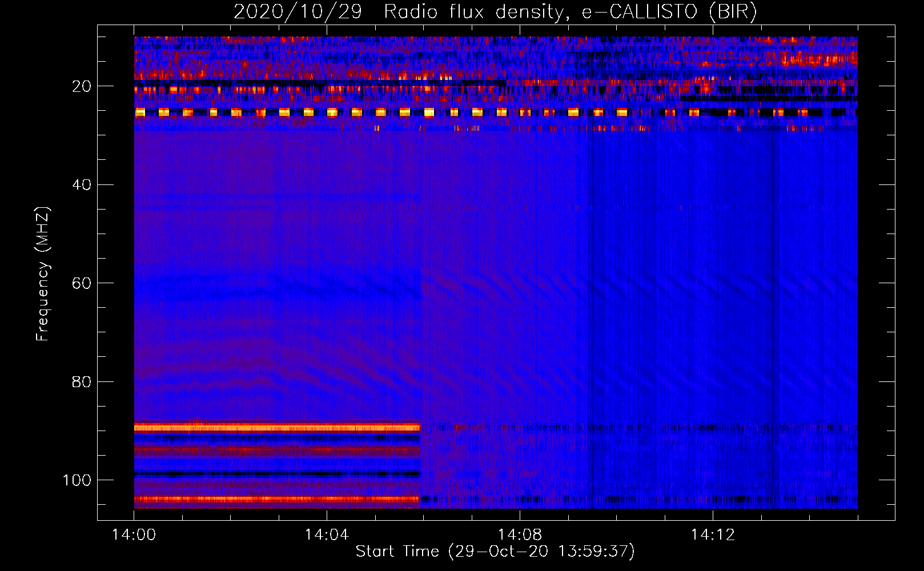
Task: Click the date '2020/10/29' in the title
Action: [298, 12]
